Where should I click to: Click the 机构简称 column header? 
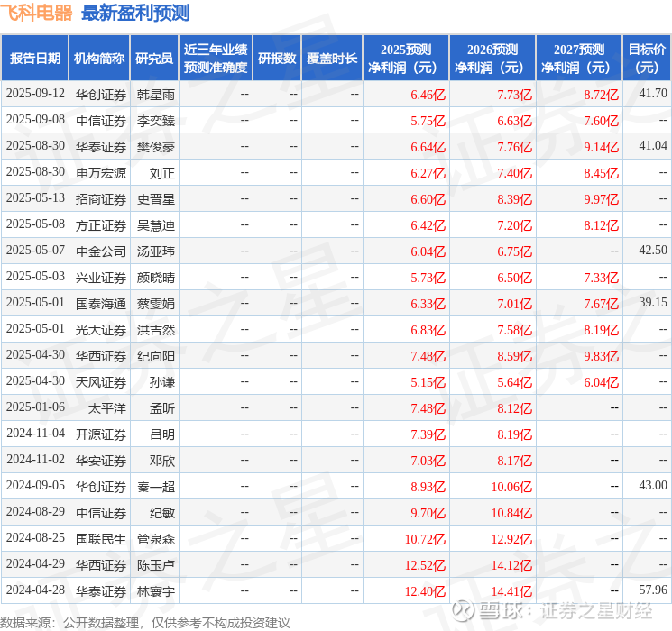point(99,59)
